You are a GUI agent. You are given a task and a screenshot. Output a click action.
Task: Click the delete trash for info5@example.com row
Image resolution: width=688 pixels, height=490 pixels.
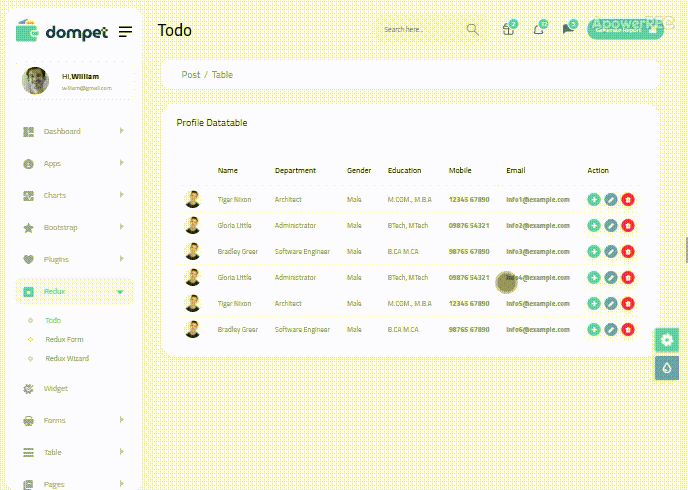coord(628,304)
